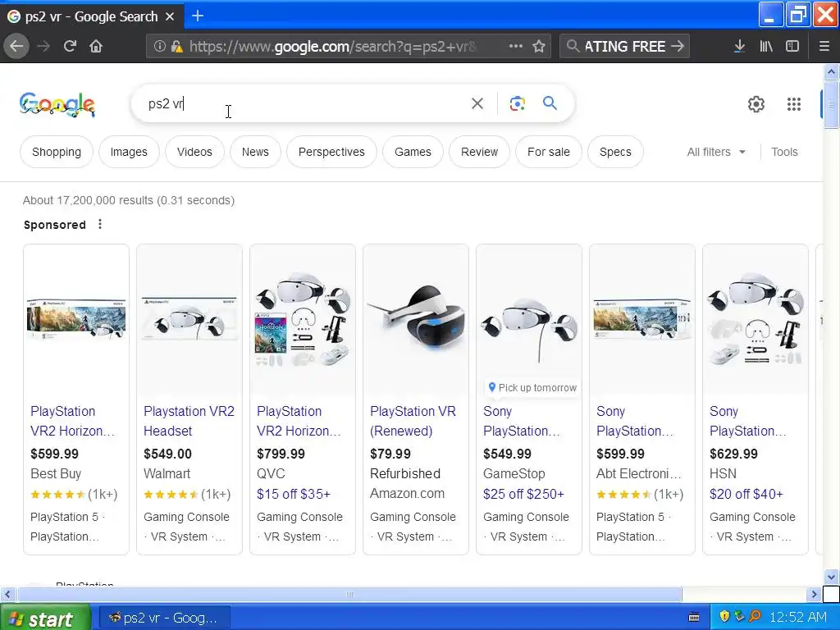Open PlayStation VR (Renewed) Amazon link
The width and height of the screenshot is (840, 630).
(x=413, y=421)
